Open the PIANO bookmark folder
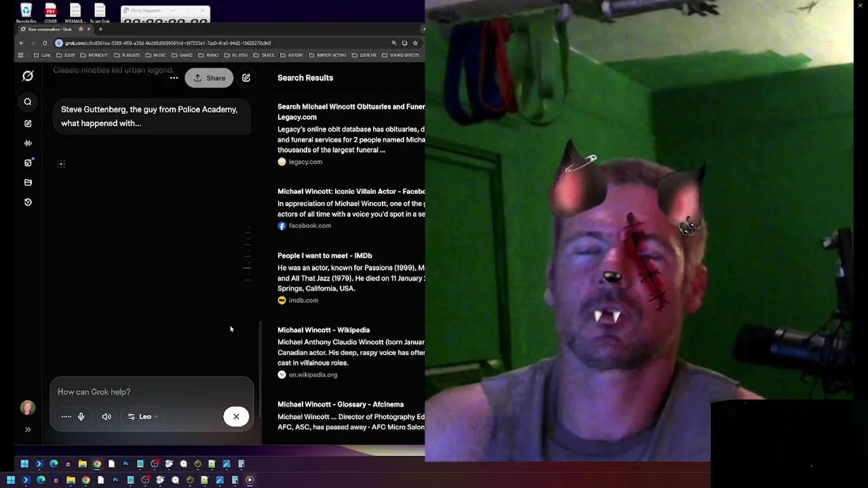The image size is (868, 488). coord(209,55)
